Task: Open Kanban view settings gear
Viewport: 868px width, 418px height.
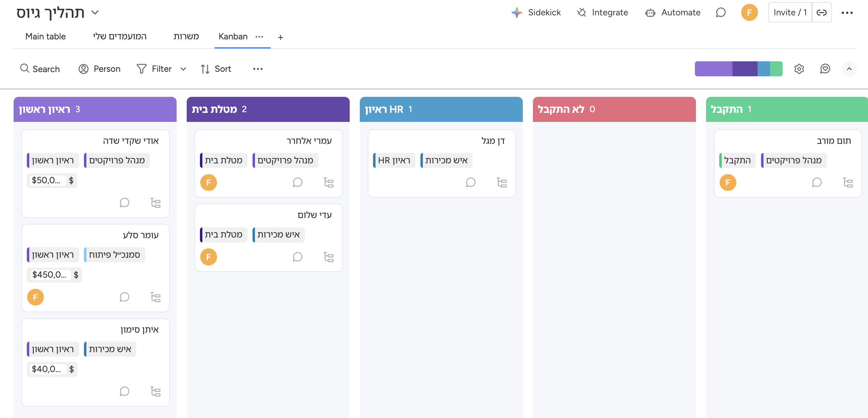Action: 799,69
